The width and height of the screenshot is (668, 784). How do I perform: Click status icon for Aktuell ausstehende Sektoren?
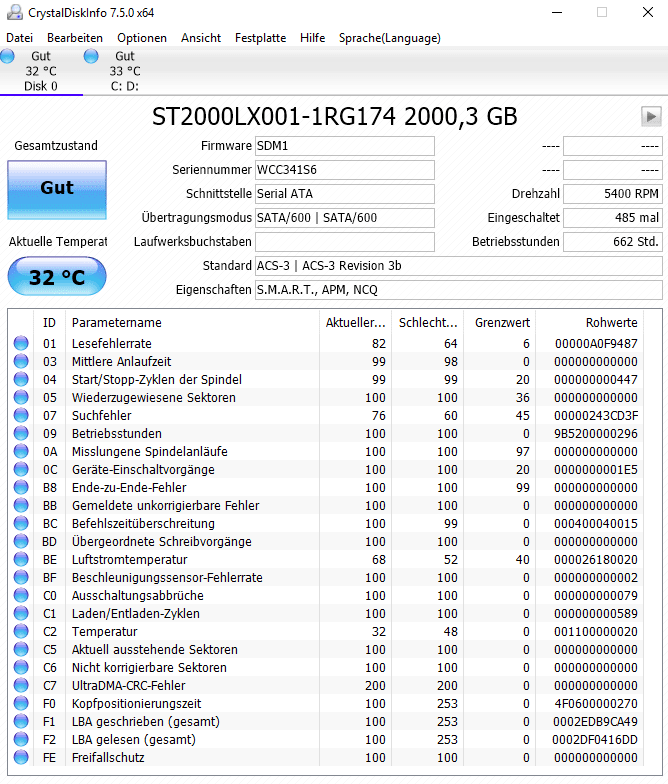(x=21, y=650)
